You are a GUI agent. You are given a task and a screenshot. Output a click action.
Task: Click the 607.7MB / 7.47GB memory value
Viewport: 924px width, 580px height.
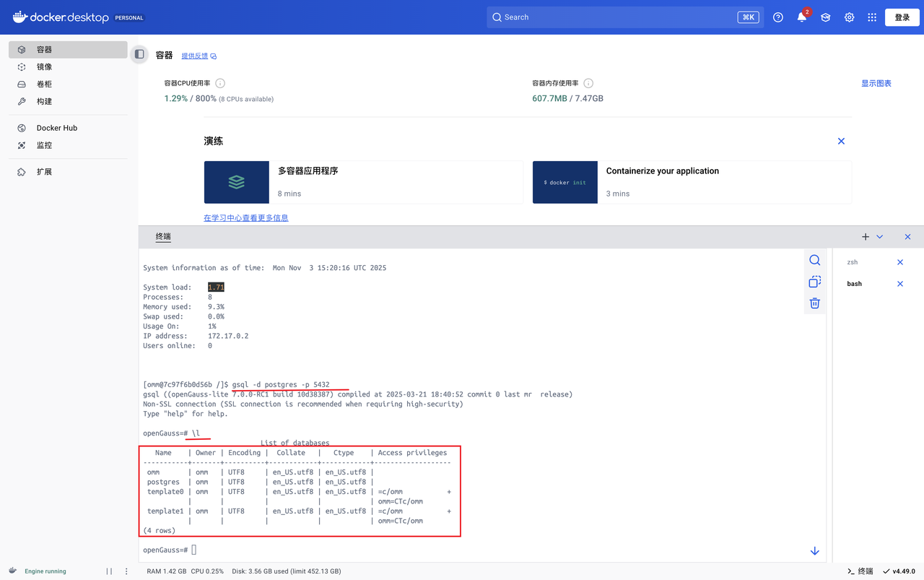[568, 98]
